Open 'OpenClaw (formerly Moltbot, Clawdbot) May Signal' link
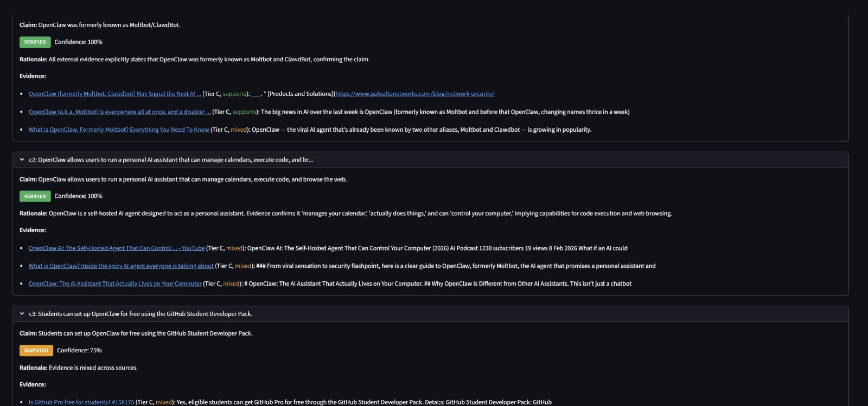This screenshot has height=406, width=868. (114, 94)
